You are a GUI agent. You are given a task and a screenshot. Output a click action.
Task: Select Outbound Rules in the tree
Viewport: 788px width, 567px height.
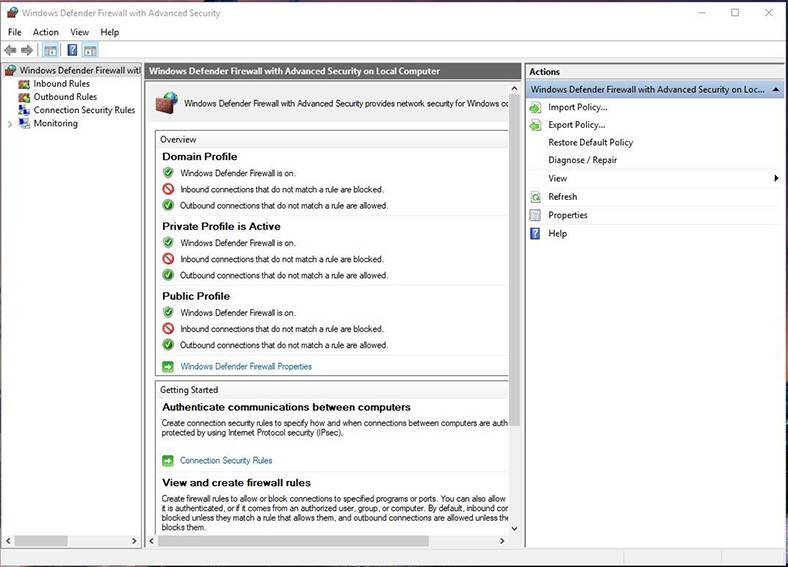click(x=65, y=97)
